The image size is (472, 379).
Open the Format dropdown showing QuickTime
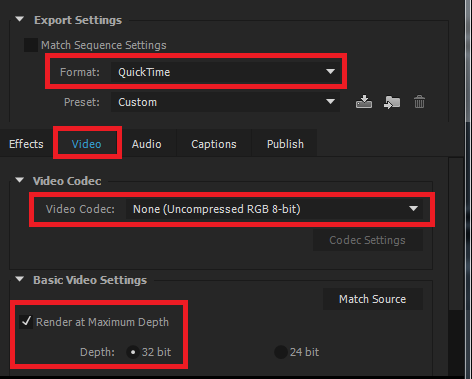click(225, 72)
